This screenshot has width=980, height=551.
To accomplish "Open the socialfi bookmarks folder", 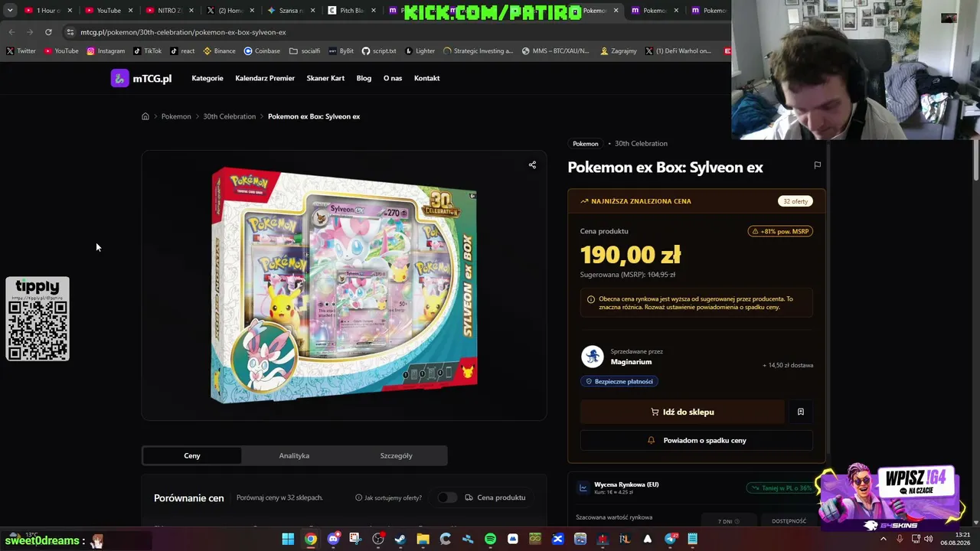I will [305, 51].
